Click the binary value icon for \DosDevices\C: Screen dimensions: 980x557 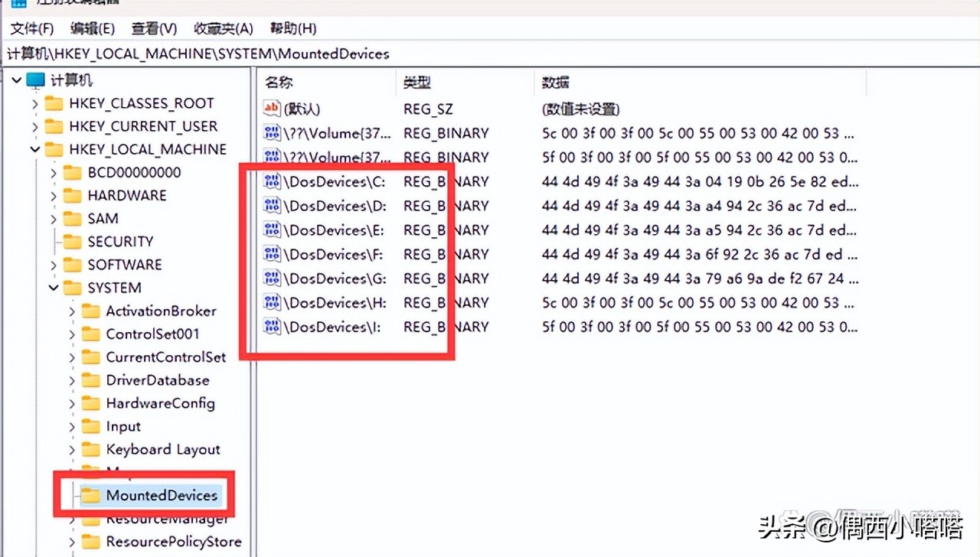(272, 181)
